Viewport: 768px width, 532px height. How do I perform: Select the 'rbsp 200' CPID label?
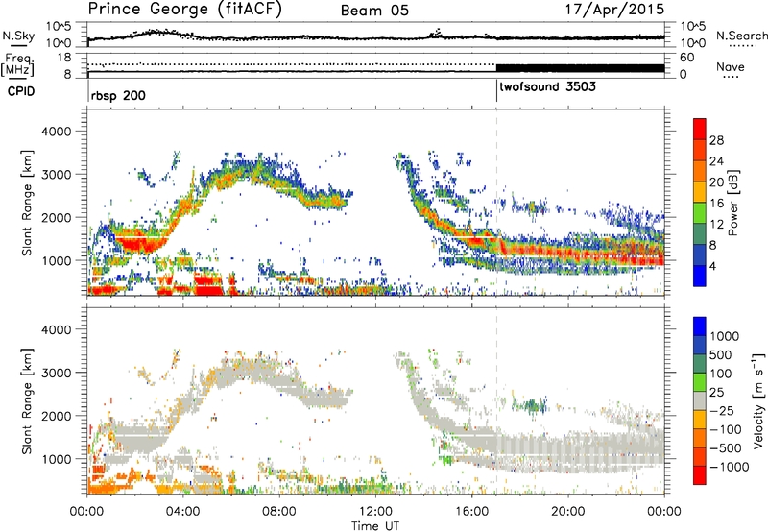pos(118,95)
